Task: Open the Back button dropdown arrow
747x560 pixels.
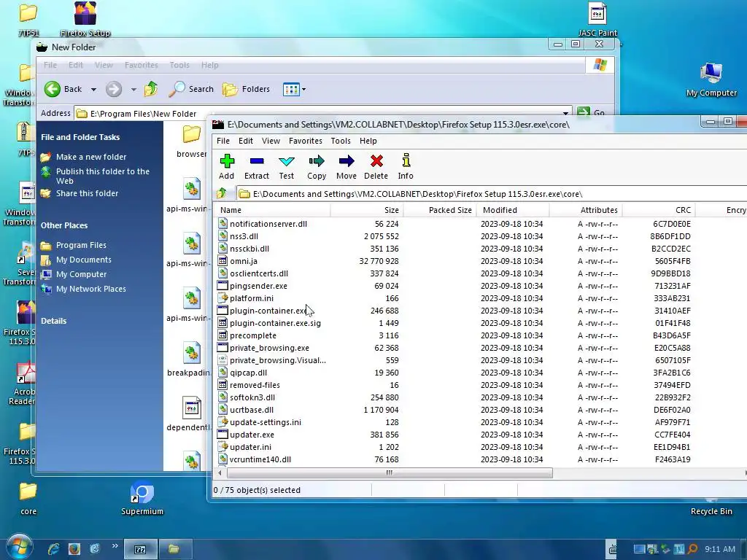Action: (93, 90)
